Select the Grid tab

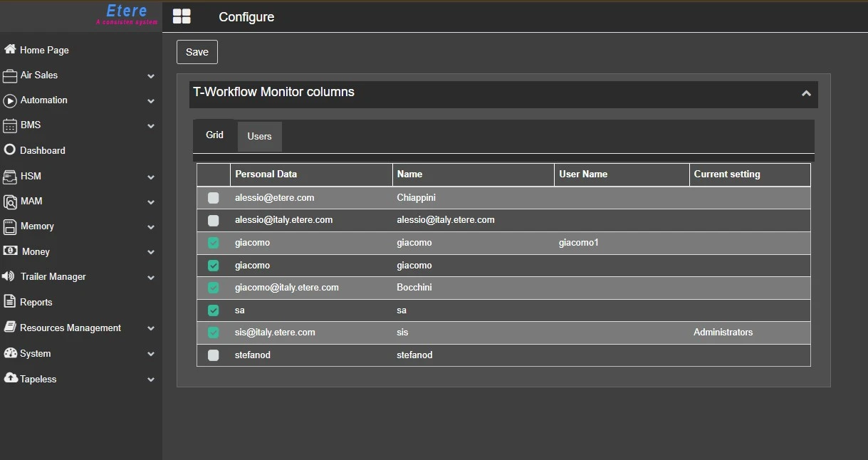coord(214,135)
